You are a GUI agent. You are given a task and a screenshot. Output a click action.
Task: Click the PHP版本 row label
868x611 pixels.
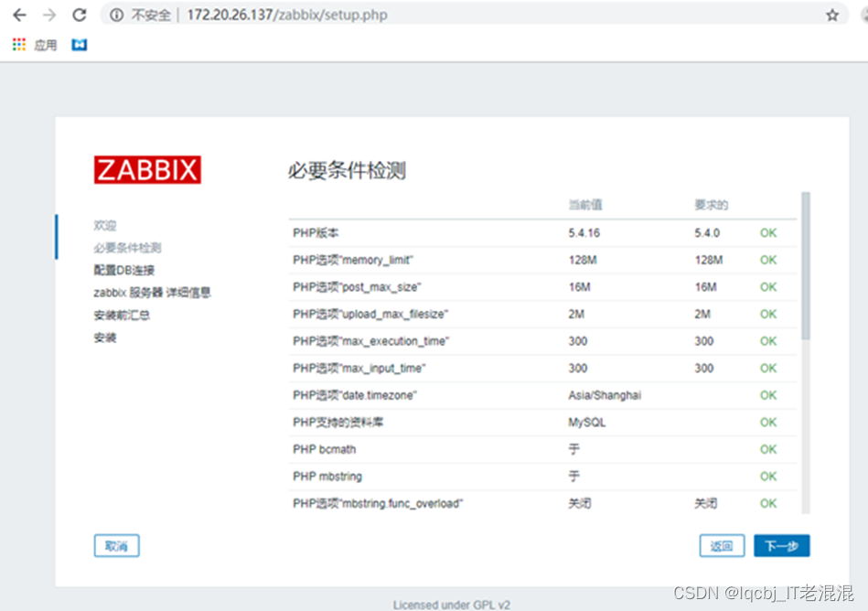point(316,233)
